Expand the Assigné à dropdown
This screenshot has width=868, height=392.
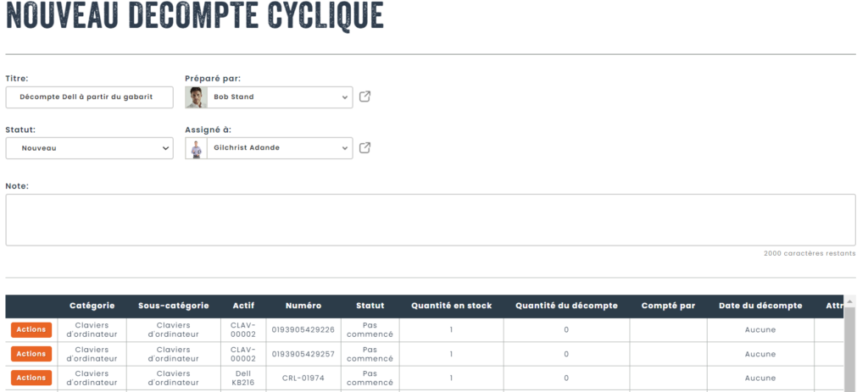344,148
